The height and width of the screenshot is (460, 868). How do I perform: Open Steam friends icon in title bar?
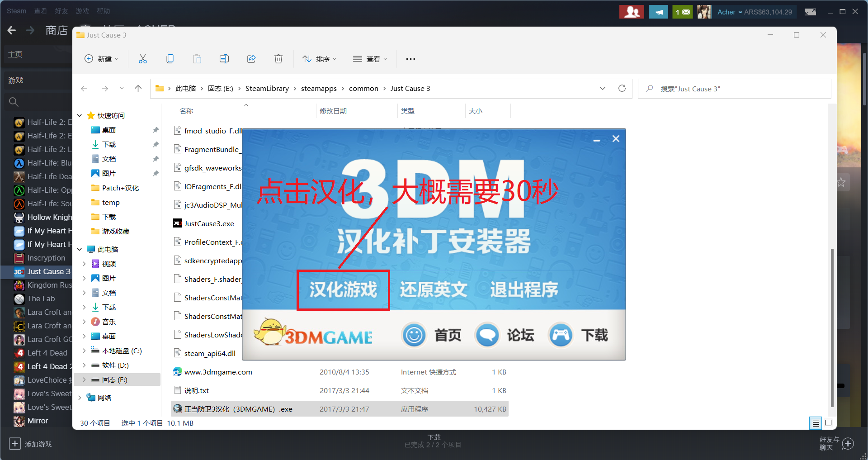coord(632,12)
